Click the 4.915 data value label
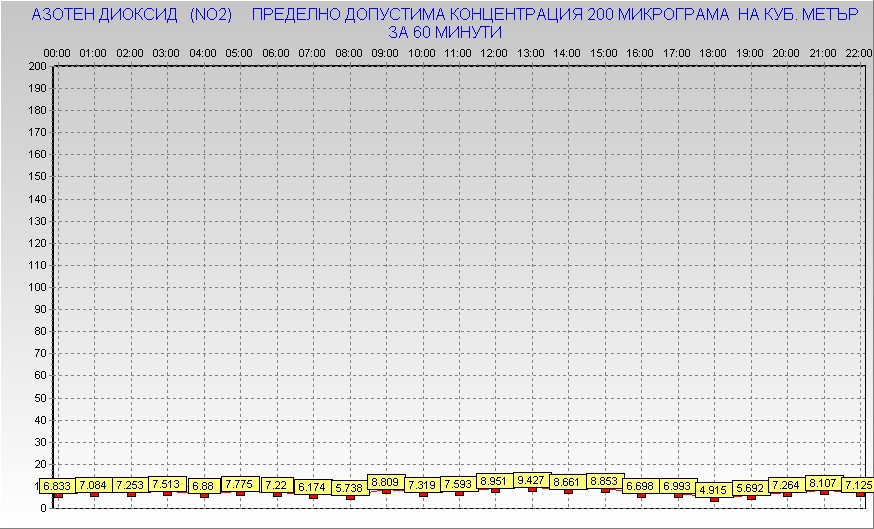874x529 pixels. point(713,490)
